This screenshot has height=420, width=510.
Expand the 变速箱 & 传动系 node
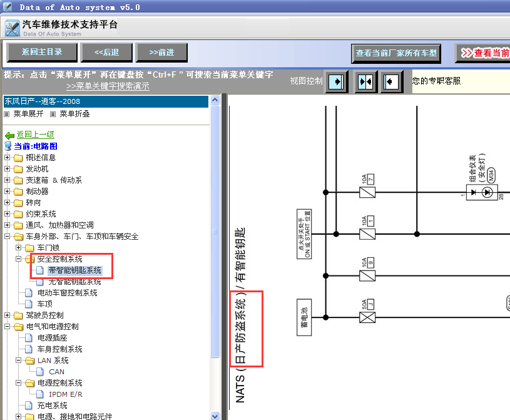pos(7,180)
